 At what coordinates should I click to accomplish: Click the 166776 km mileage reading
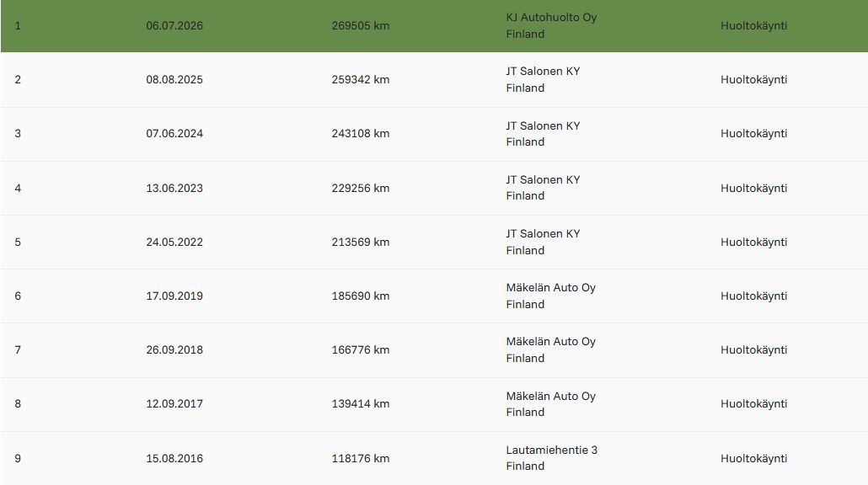(361, 349)
